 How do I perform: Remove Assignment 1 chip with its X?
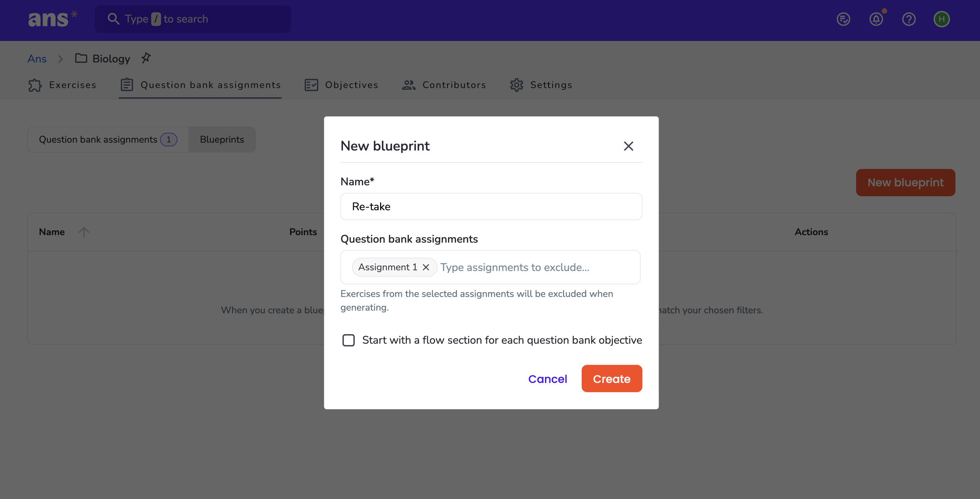pos(426,267)
